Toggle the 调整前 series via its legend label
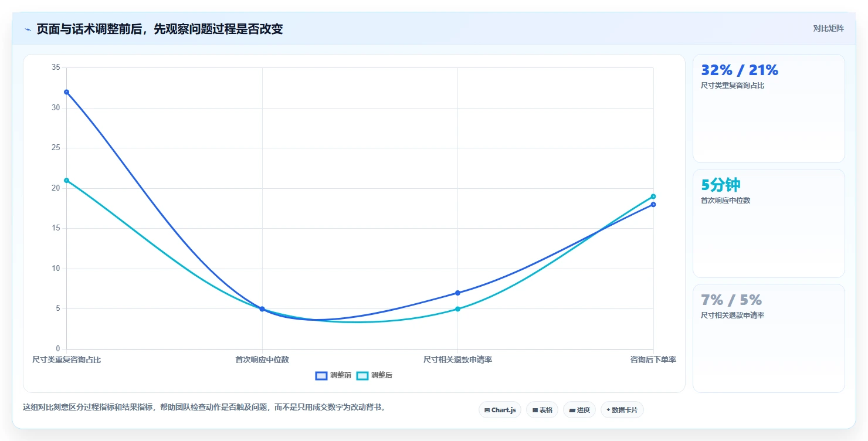Screen dimensions: 868x441 pyautogui.click(x=341, y=375)
